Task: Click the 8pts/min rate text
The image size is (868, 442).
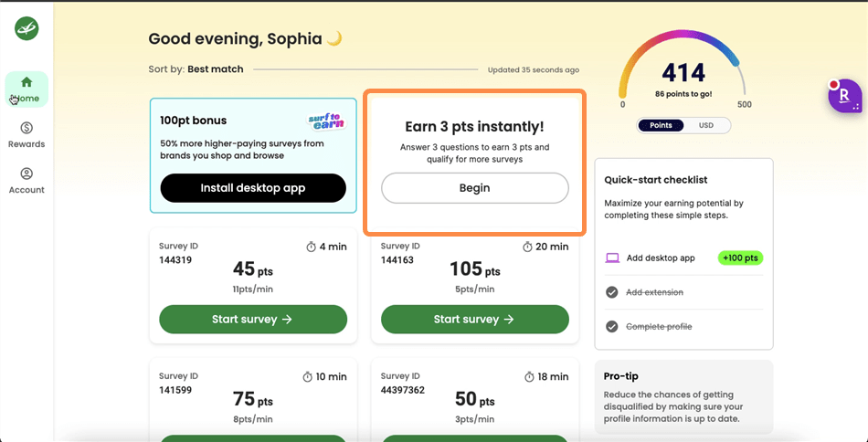Action: pyautogui.click(x=253, y=419)
